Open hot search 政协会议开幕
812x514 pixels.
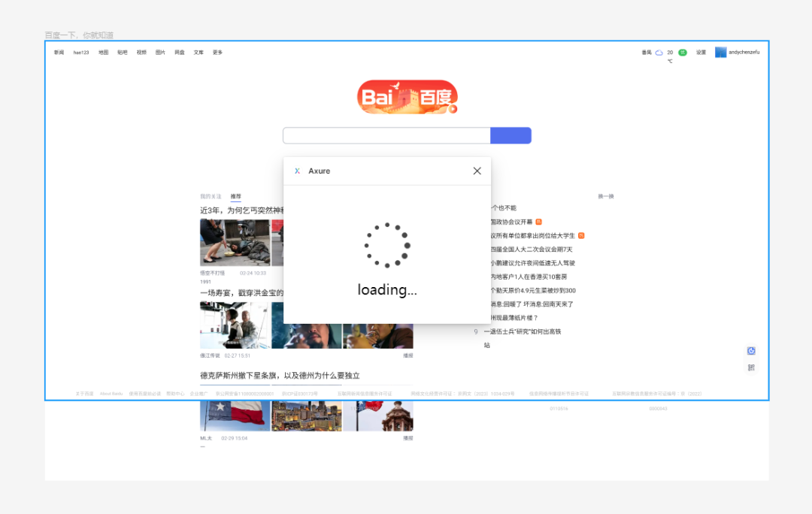click(512, 222)
